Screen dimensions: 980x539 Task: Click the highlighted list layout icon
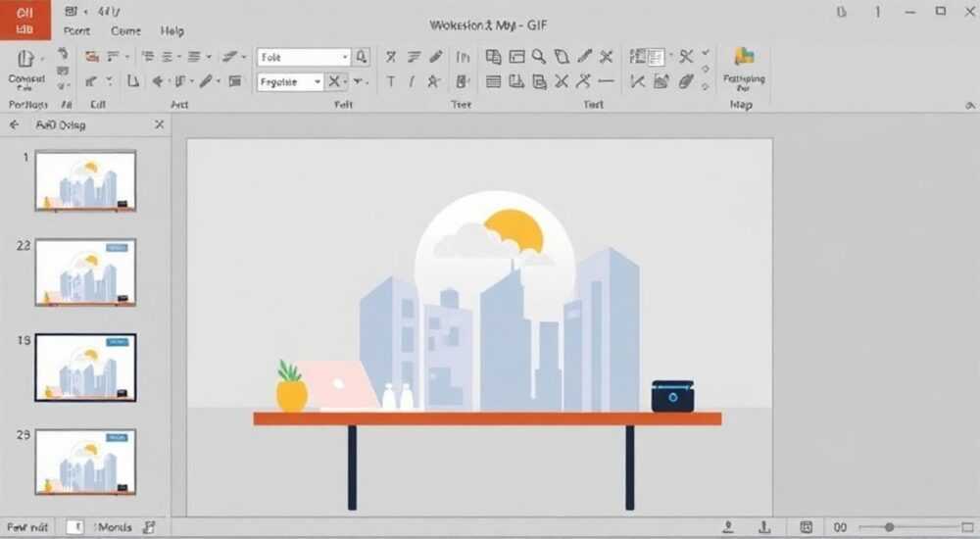tap(655, 57)
